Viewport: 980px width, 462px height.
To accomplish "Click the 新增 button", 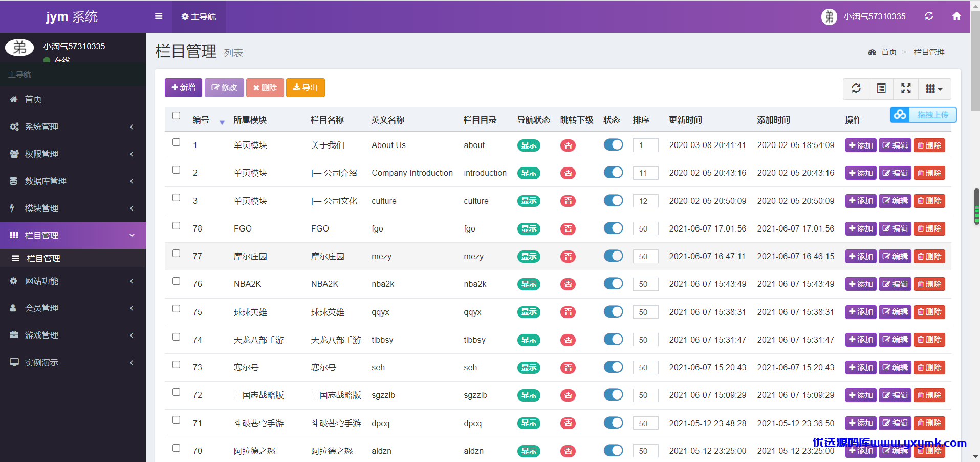I will coord(183,88).
